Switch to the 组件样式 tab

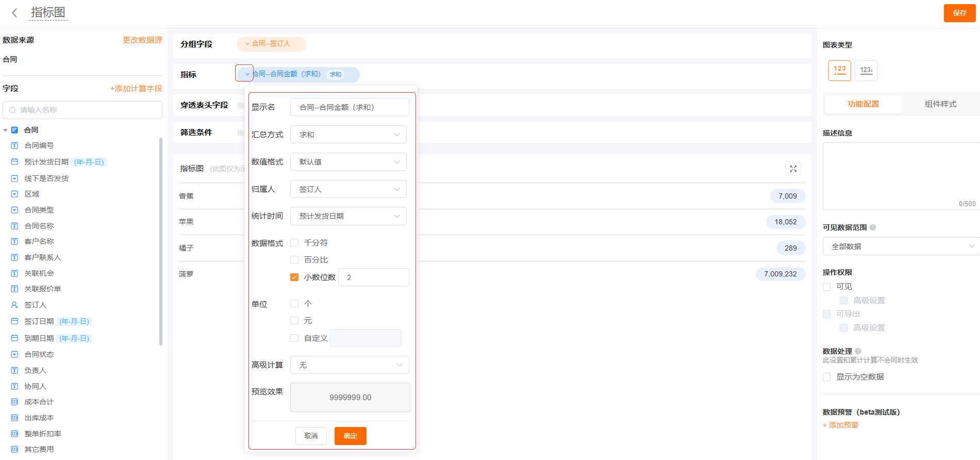pos(940,104)
